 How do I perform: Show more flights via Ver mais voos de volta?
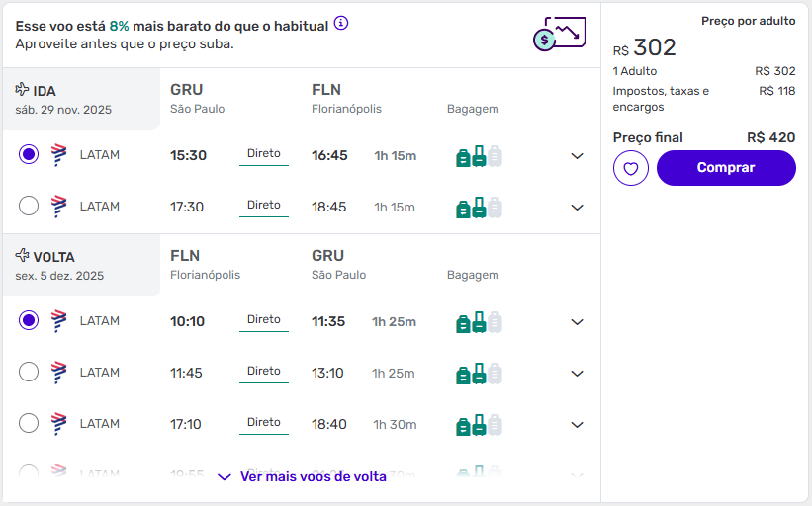click(x=302, y=477)
